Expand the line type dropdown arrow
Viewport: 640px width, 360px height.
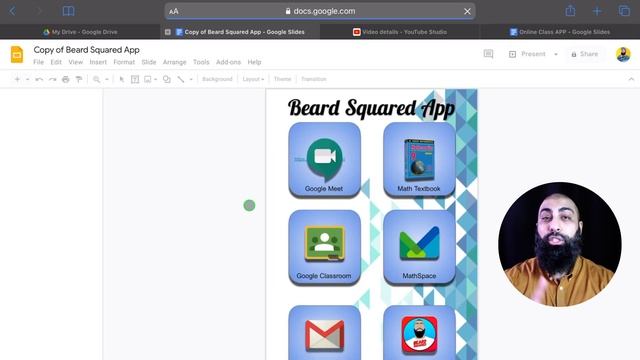[191, 79]
